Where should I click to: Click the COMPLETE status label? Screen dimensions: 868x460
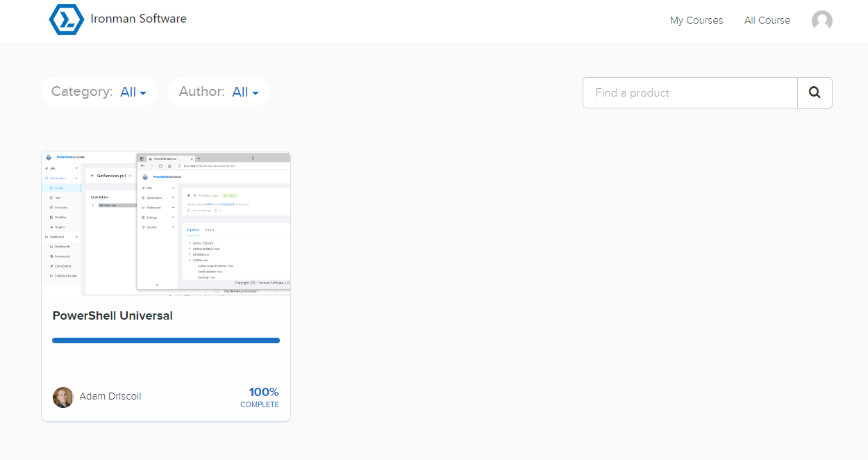tap(260, 404)
